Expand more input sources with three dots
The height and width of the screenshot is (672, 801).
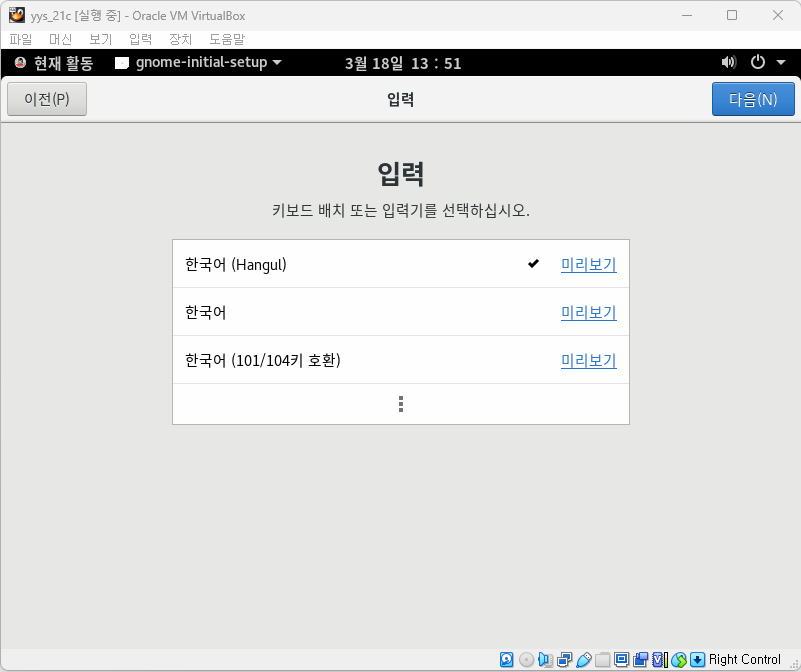click(401, 404)
